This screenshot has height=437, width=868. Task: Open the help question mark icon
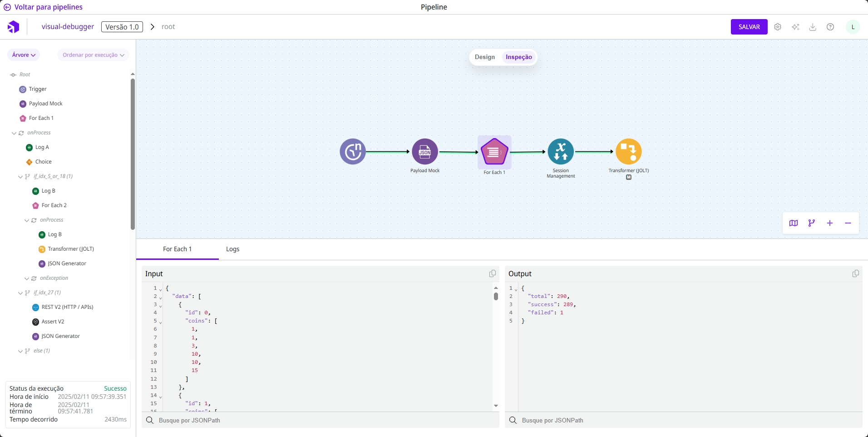830,27
